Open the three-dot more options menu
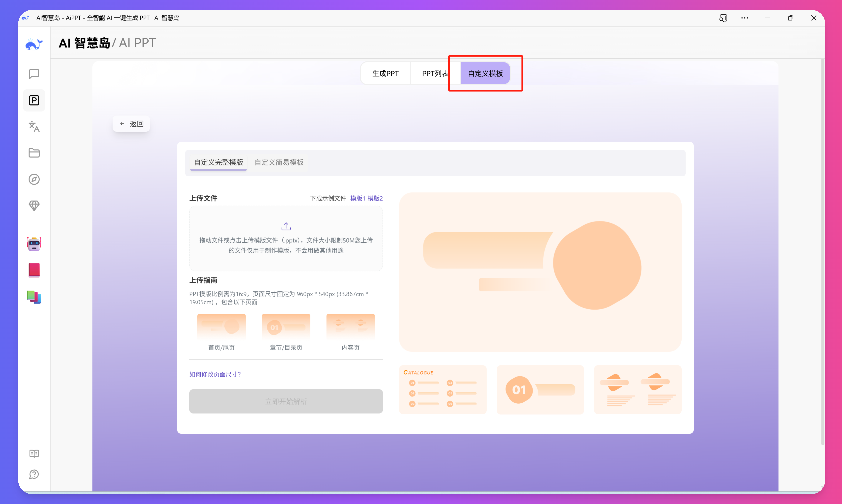This screenshot has height=504, width=842. pyautogui.click(x=744, y=18)
